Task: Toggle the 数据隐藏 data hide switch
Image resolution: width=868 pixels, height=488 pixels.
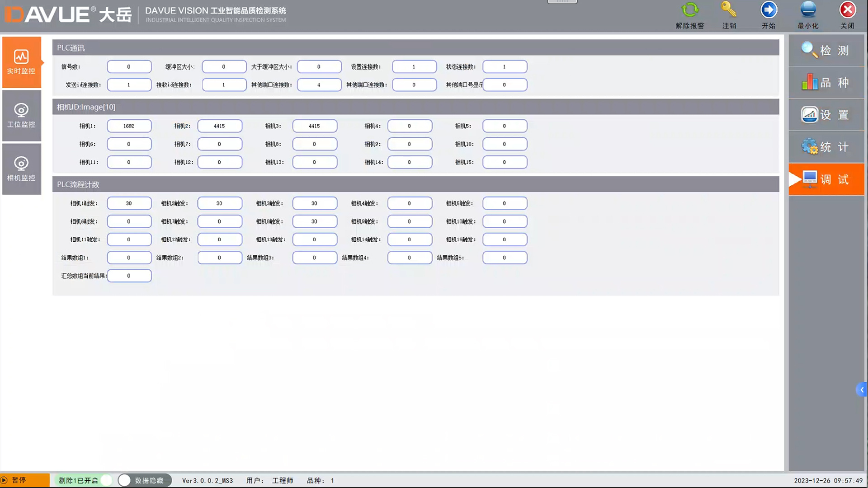Action: click(145, 480)
